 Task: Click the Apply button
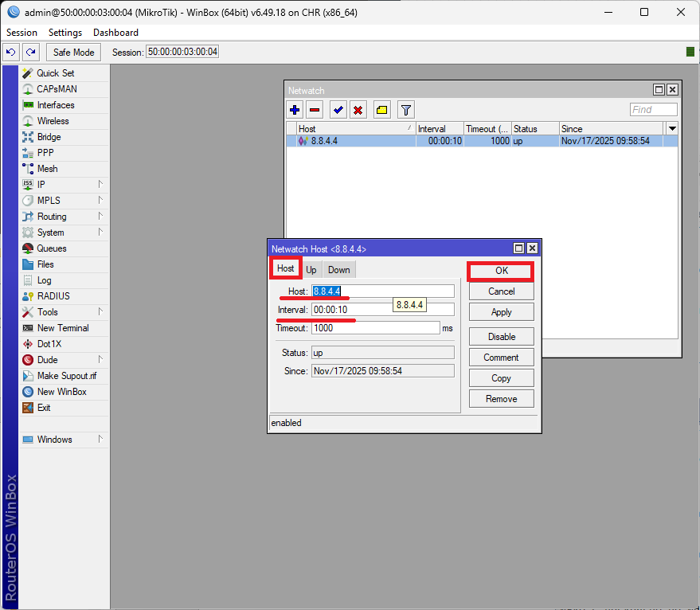[501, 312]
